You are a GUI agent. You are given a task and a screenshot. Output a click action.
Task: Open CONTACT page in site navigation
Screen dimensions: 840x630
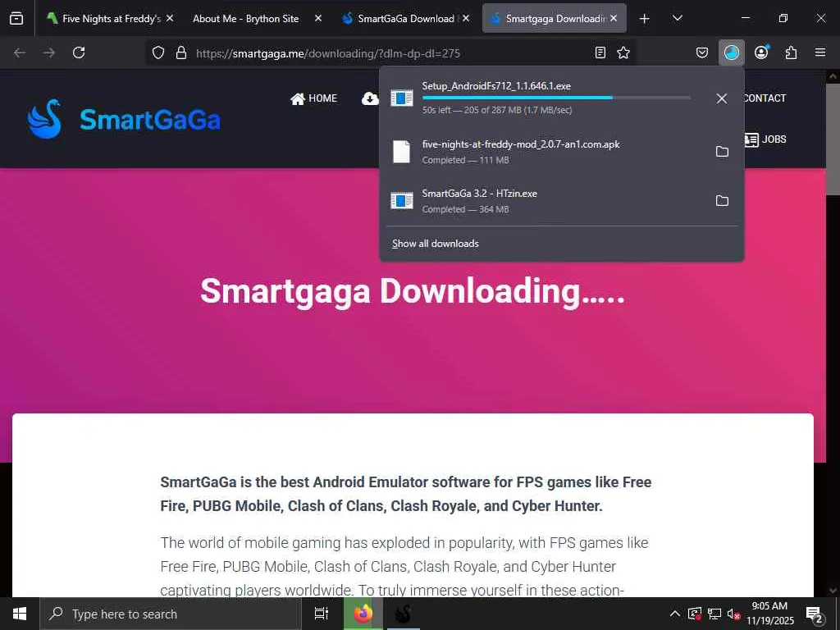pyautogui.click(x=765, y=98)
